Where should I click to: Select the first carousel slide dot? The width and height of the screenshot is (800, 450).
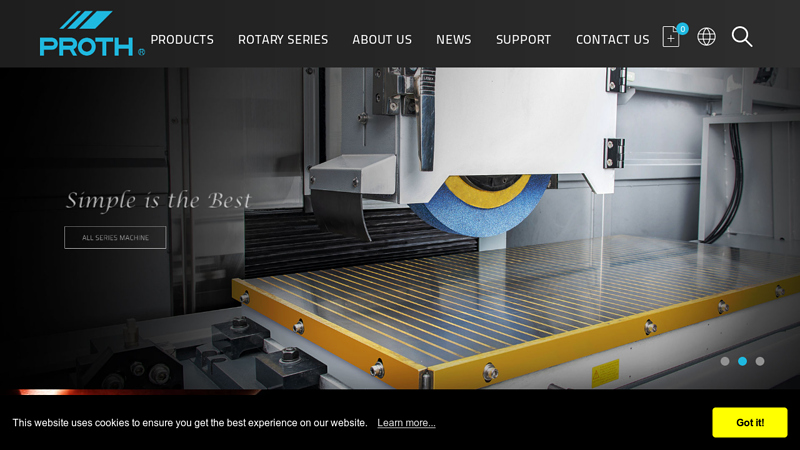725,361
